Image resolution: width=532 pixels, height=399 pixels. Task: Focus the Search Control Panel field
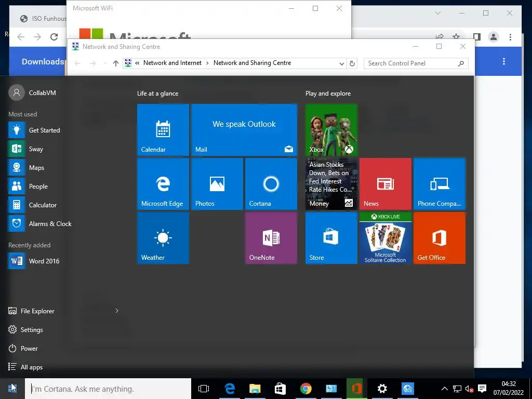pos(416,63)
